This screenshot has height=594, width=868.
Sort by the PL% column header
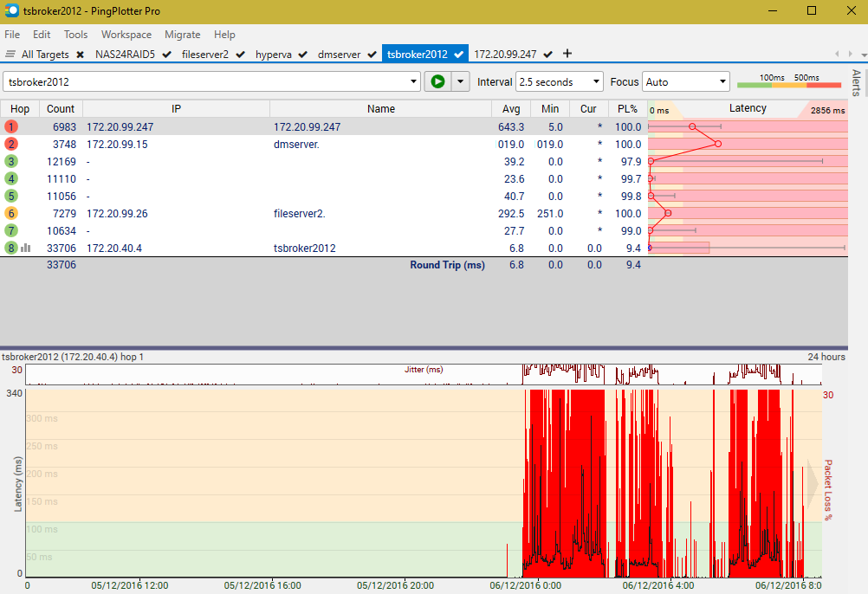point(626,109)
